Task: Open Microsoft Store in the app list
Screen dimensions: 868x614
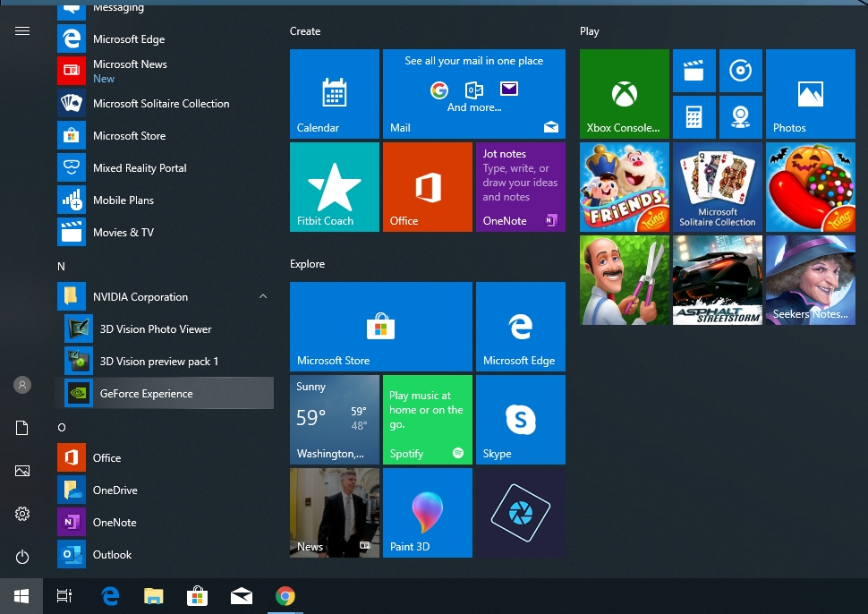Action: (165, 136)
